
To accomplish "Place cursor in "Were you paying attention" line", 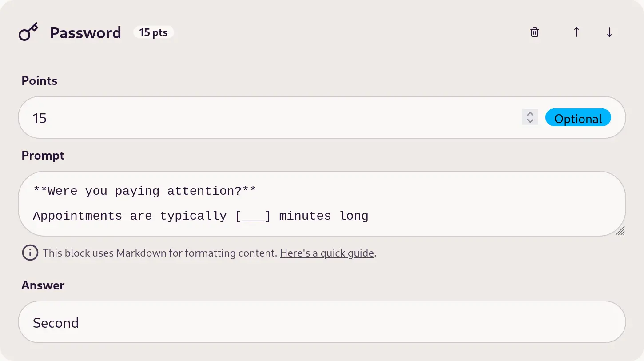I will click(144, 191).
